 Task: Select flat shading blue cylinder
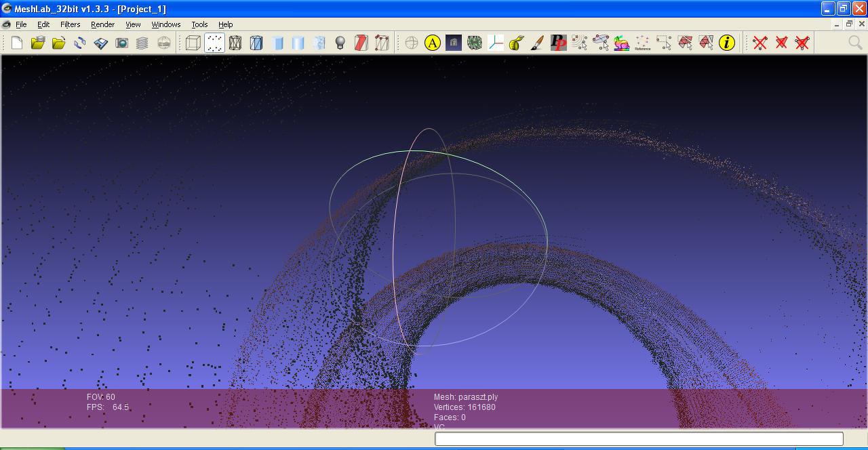pos(298,43)
